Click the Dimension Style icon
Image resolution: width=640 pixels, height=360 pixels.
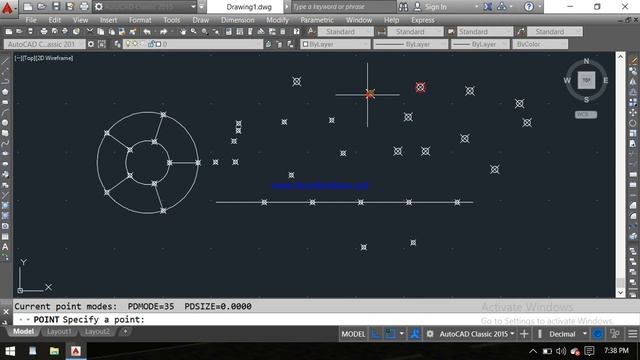point(381,31)
